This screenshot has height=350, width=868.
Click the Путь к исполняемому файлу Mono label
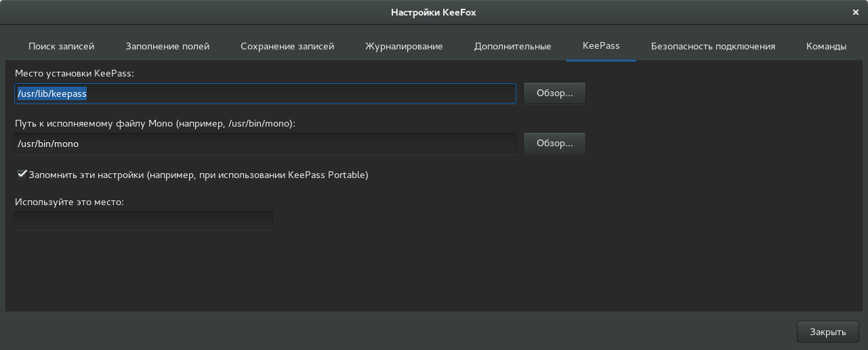click(155, 123)
